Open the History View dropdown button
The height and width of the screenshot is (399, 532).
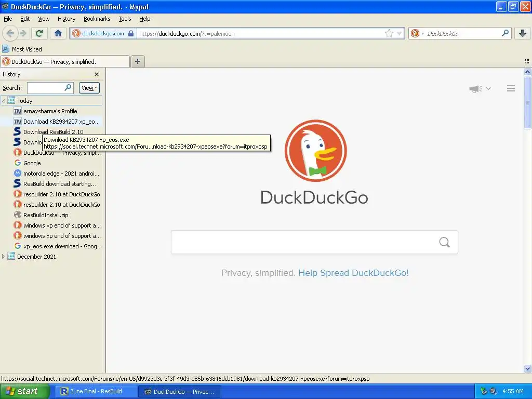89,88
